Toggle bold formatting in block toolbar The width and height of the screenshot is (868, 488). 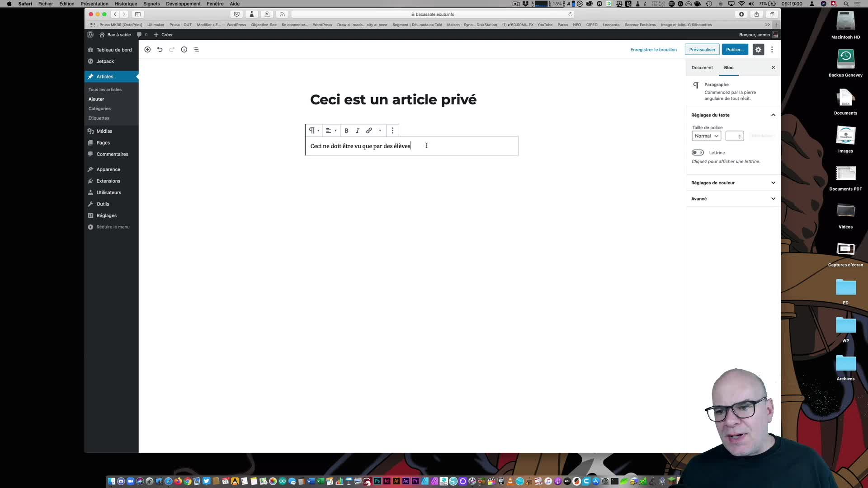tap(347, 131)
